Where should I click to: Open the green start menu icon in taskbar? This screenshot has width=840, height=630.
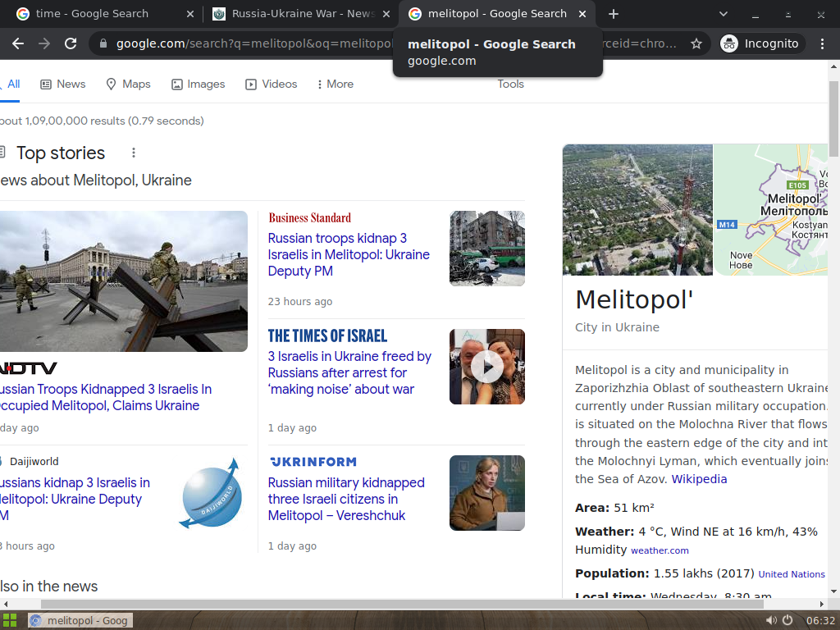pos(10,620)
